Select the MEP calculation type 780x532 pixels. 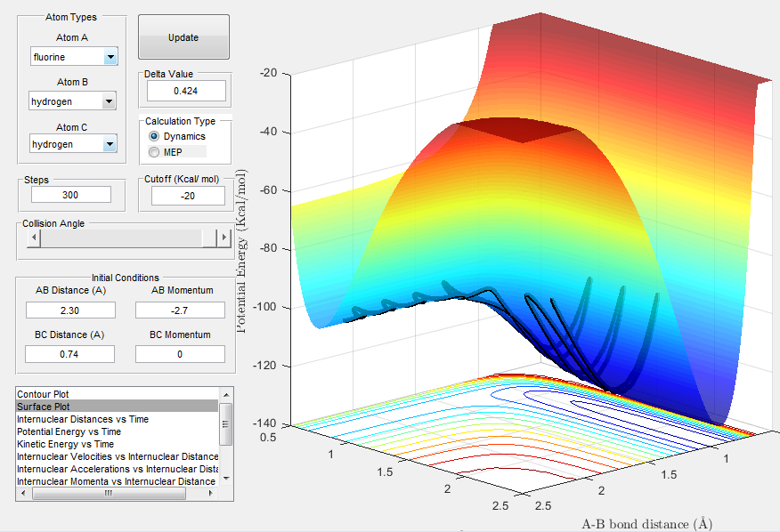(x=155, y=152)
